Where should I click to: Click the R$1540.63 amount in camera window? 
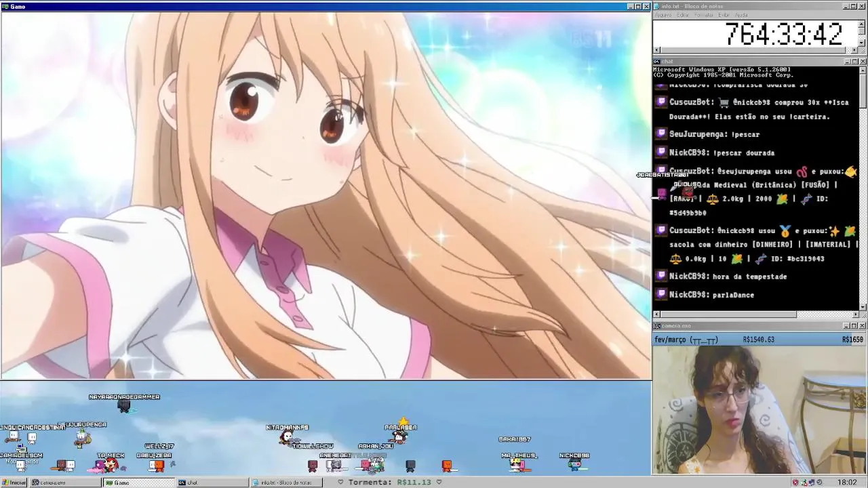point(758,340)
